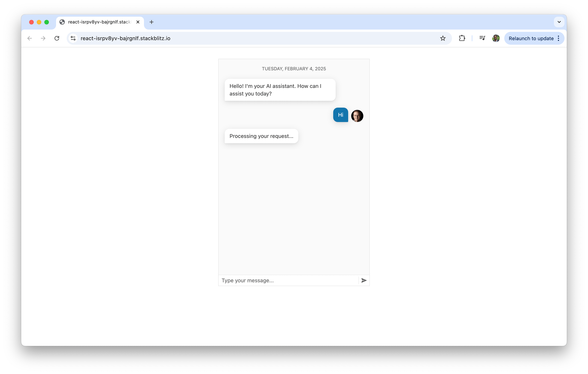Bookmark this page with the star icon
Image resolution: width=588 pixels, height=374 pixels.
click(443, 38)
